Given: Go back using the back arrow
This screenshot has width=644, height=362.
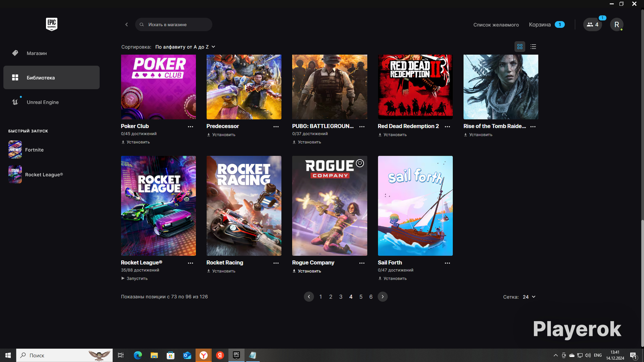Looking at the screenshot, I should 126,25.
